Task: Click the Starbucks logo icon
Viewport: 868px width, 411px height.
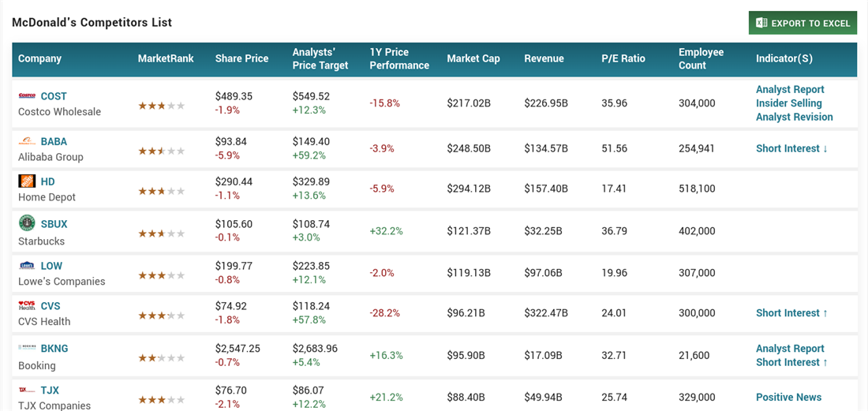Action: 27,223
